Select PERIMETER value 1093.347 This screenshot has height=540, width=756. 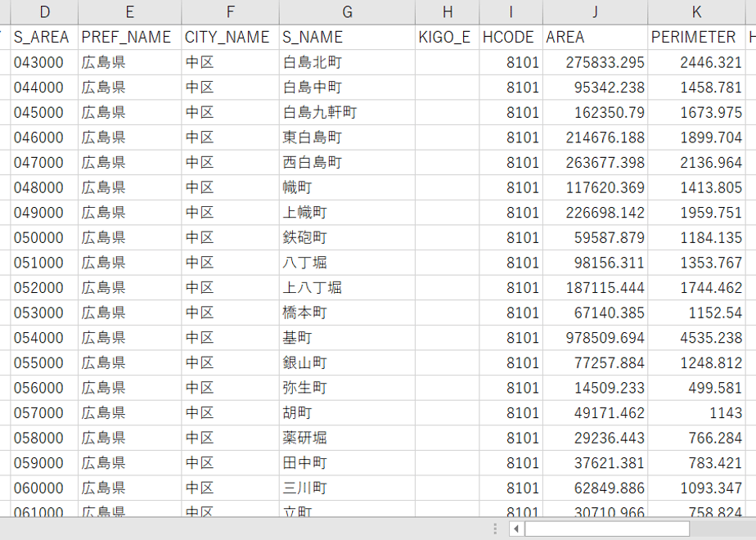(x=697, y=488)
